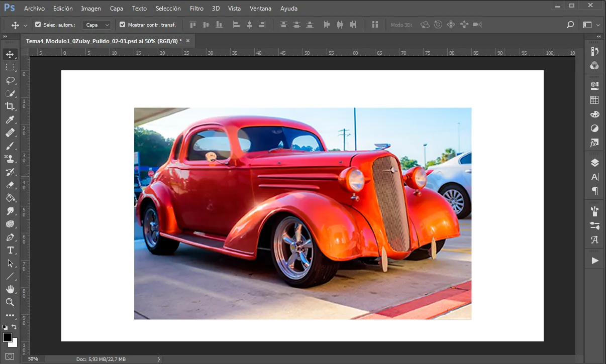Open the Move tool preset picker arrow
This screenshot has width=606, height=364.
click(25, 25)
